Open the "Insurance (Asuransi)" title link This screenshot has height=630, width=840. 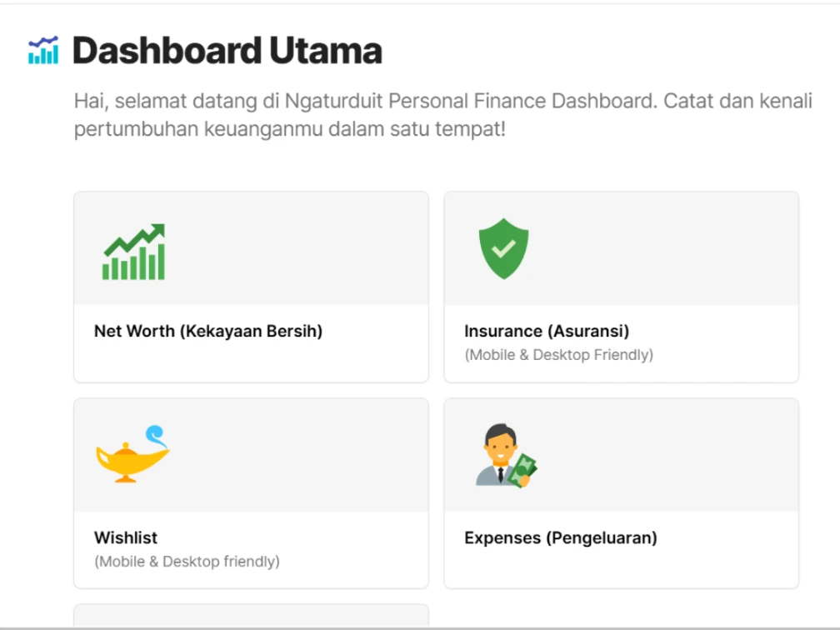[x=546, y=331]
